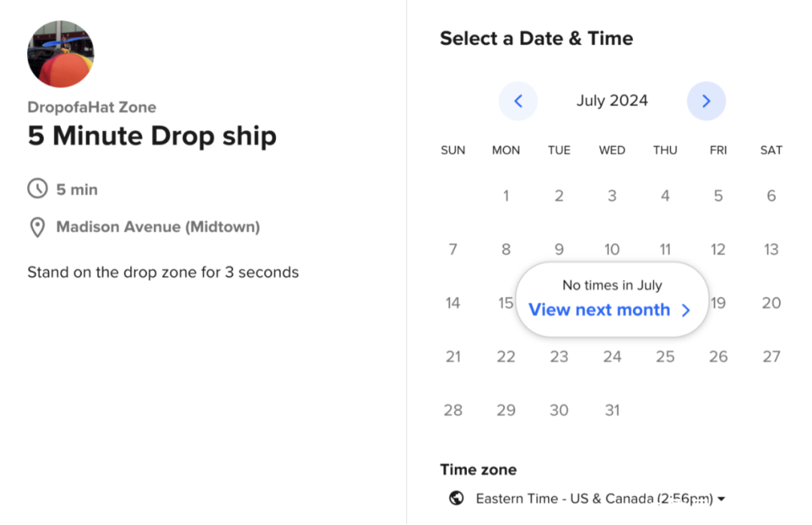
Task: Pick July 13 date
Action: tap(771, 250)
